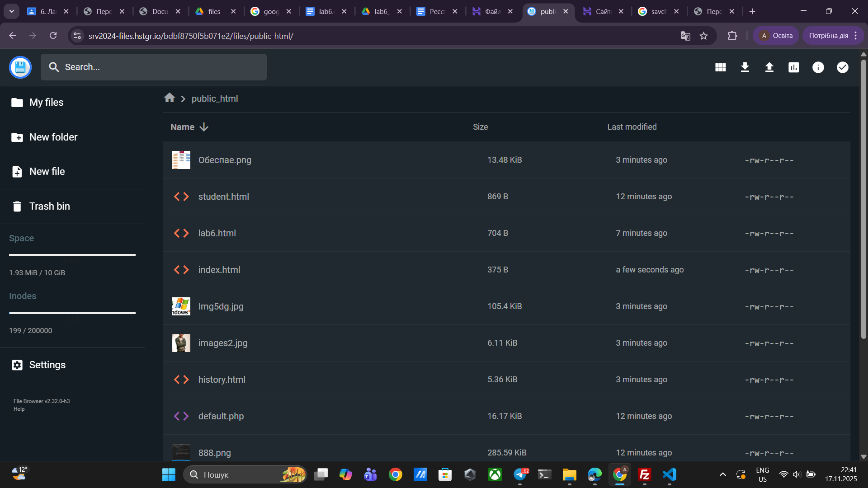Open Trash bin in sidebar
Image resolution: width=868 pixels, height=488 pixels.
click(49, 206)
